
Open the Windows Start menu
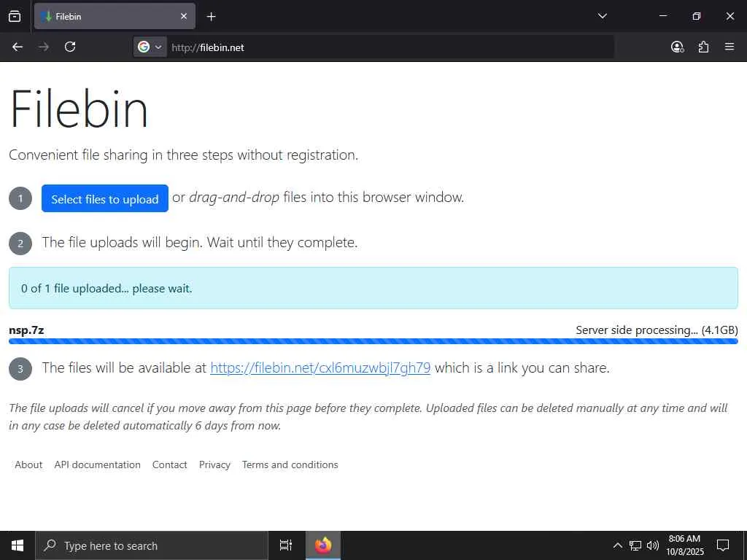(18, 545)
